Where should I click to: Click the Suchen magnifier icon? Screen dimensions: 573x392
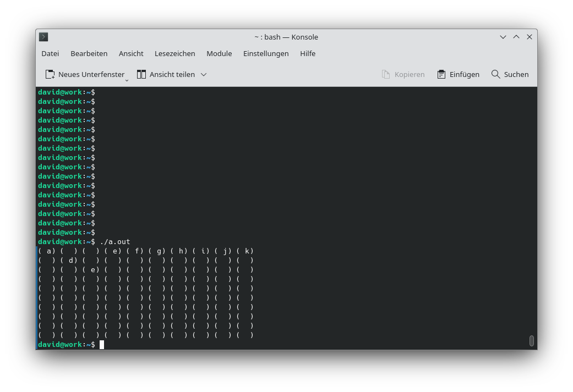coord(494,74)
